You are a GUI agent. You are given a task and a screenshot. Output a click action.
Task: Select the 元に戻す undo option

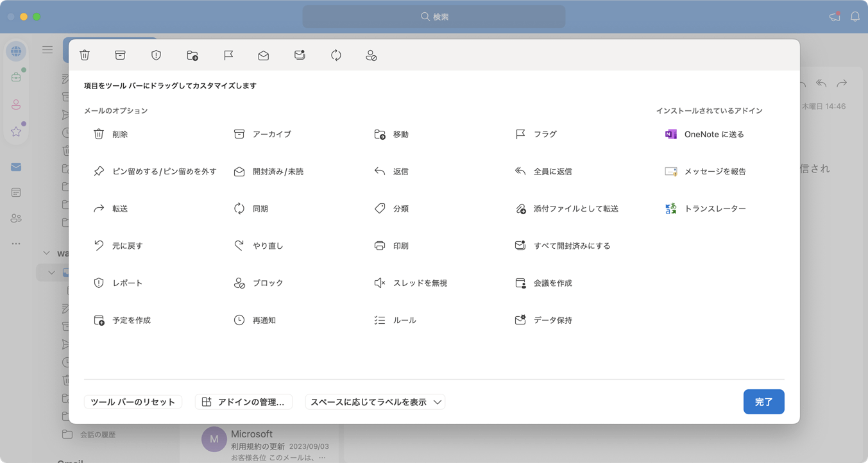[118, 246]
